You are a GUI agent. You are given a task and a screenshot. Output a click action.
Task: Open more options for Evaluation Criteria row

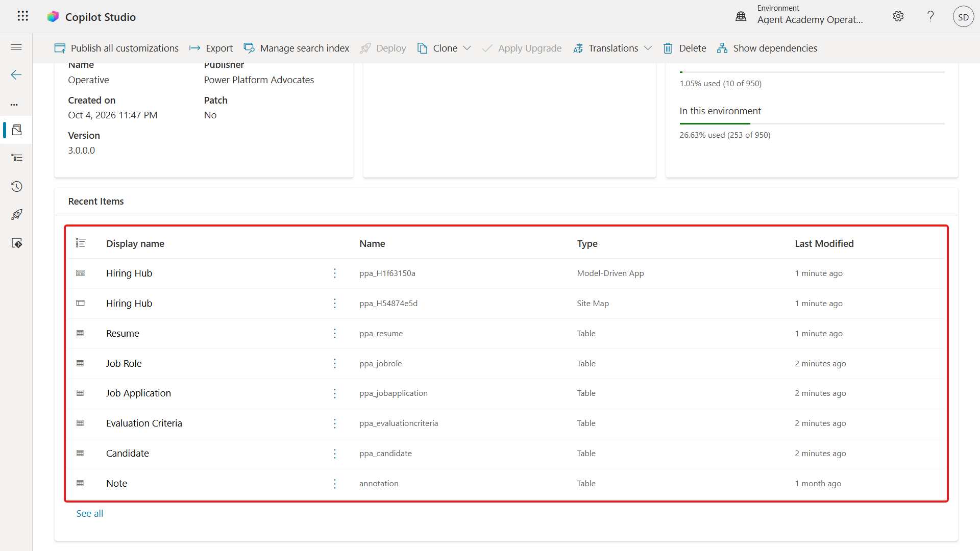click(x=335, y=423)
